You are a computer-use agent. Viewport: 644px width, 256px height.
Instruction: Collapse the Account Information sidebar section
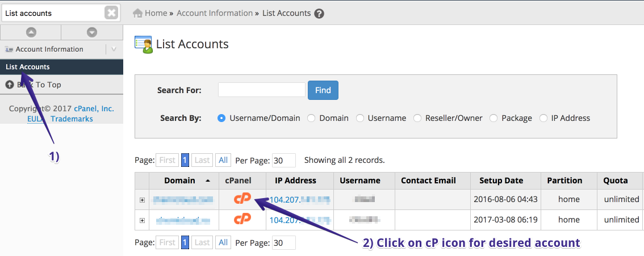pyautogui.click(x=114, y=49)
